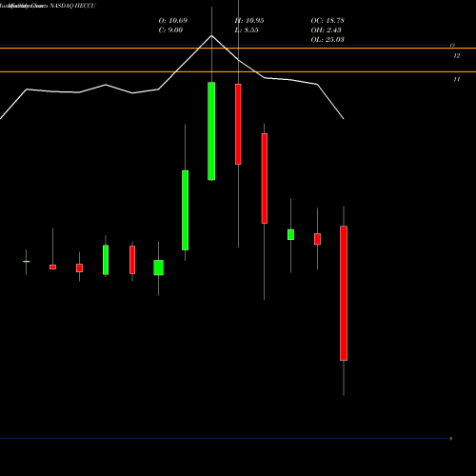This screenshot has width=476, height=476.
Task: Select the 'OH: 2.43' readout
Action: (326, 30)
